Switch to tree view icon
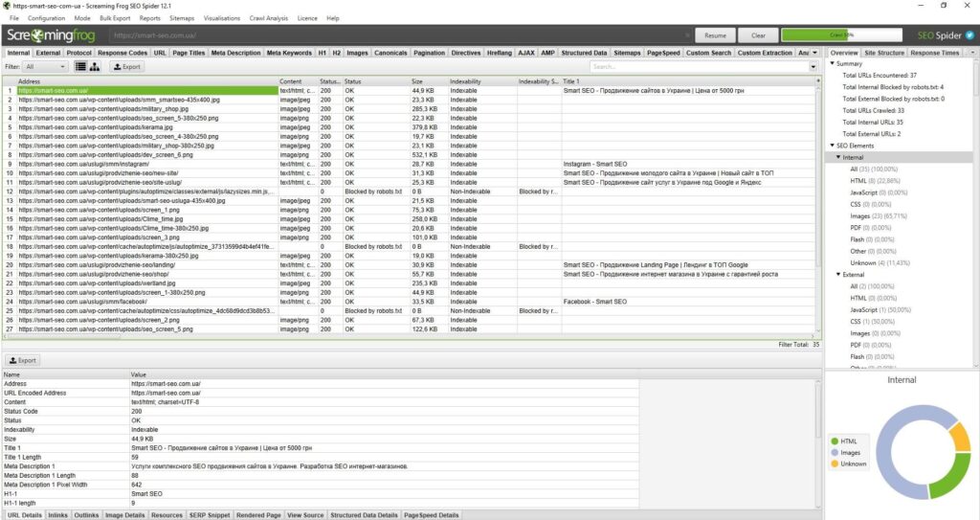The width and height of the screenshot is (980, 520). [x=95, y=66]
